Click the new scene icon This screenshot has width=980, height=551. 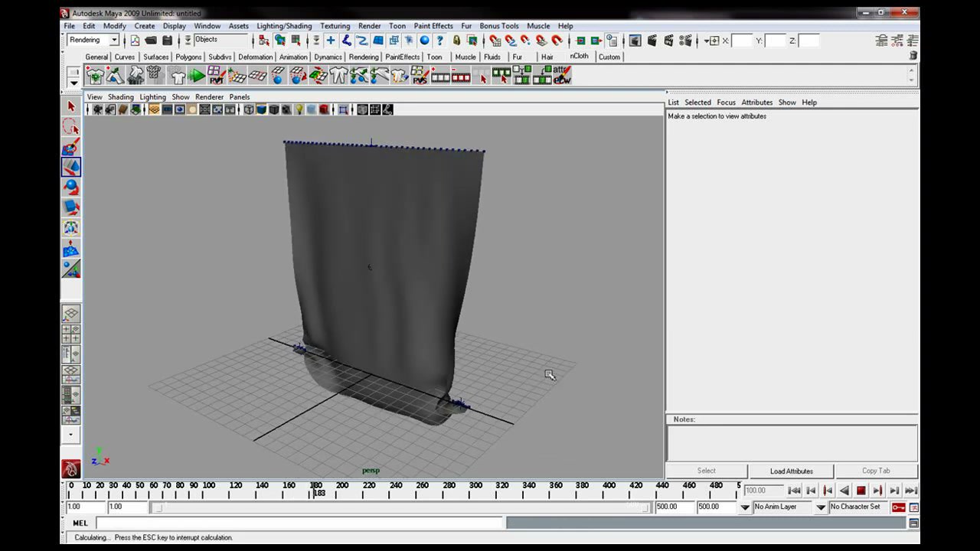pyautogui.click(x=135, y=41)
